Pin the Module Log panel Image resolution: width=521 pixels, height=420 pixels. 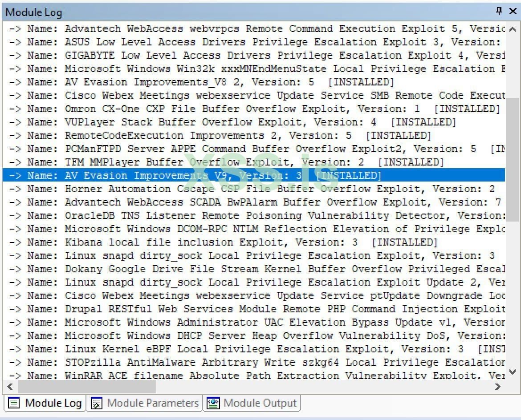click(x=499, y=11)
